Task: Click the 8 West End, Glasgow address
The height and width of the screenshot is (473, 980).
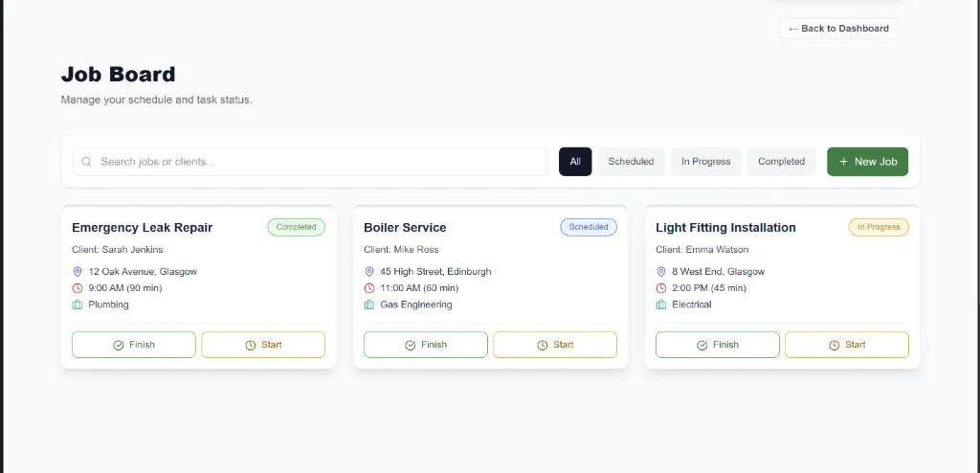Action: coord(718,272)
